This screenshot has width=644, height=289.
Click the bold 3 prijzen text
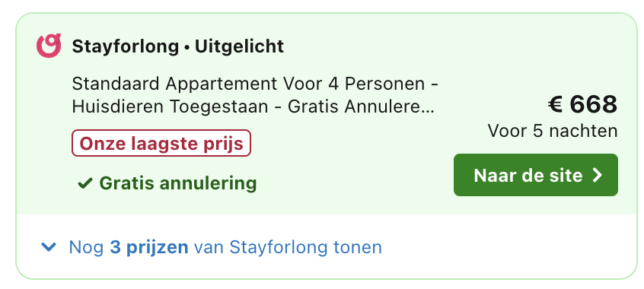(149, 247)
